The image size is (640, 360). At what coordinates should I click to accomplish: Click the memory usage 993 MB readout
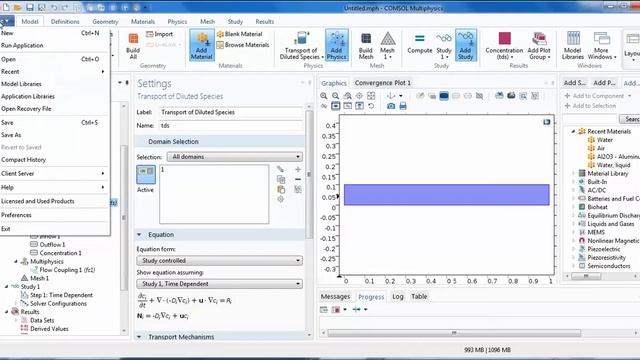(x=487, y=350)
